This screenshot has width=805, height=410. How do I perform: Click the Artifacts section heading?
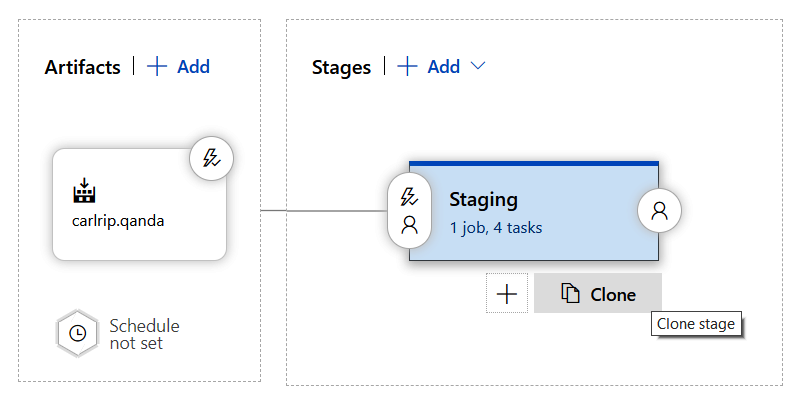(x=82, y=67)
